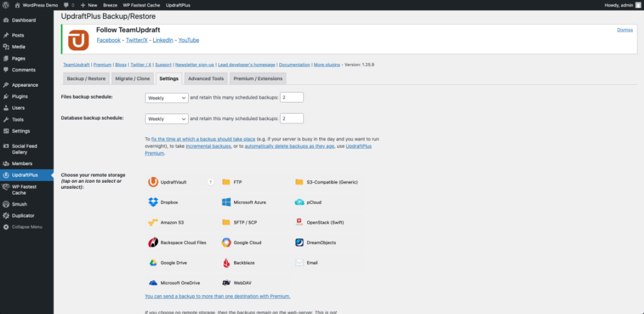Dismiss the Follow TeamUpdraft notice
This screenshot has height=314, width=644.
click(624, 29)
